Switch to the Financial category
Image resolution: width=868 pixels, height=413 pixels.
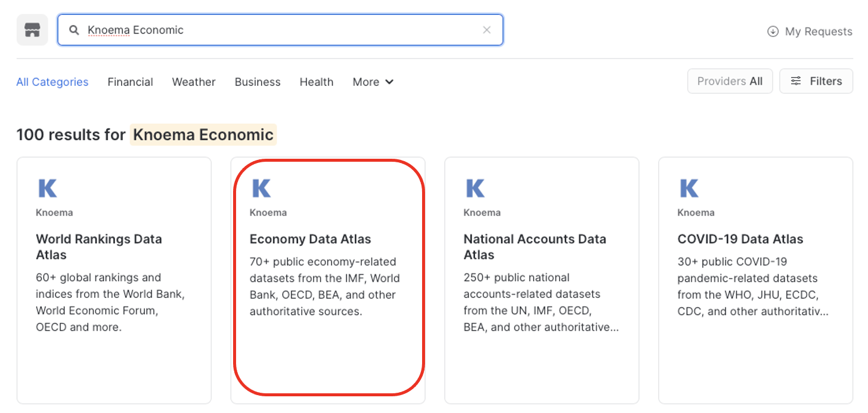coord(130,82)
